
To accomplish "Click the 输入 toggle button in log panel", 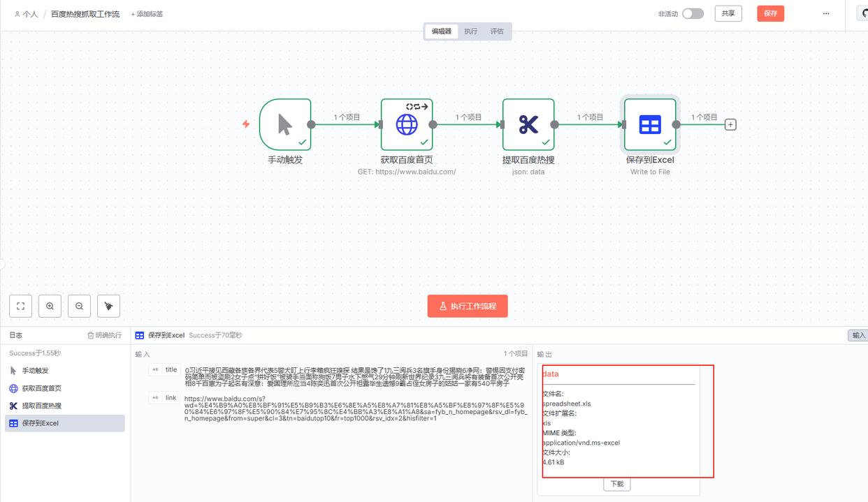I will [858, 336].
